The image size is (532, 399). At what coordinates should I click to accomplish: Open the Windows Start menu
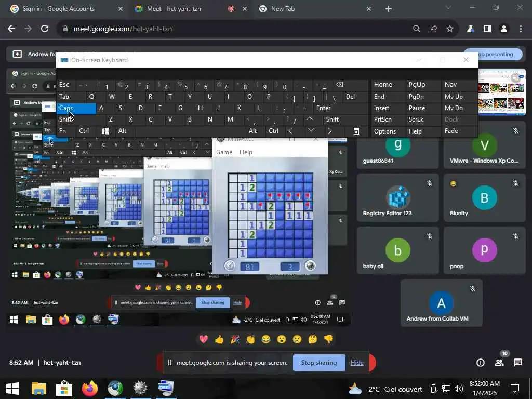pos(12,389)
